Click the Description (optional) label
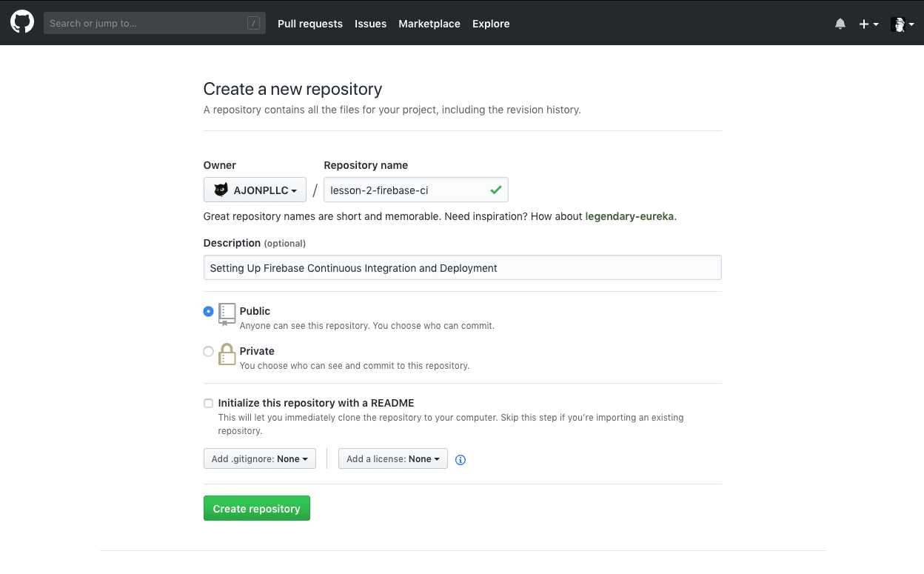The height and width of the screenshot is (574, 924). point(255,243)
